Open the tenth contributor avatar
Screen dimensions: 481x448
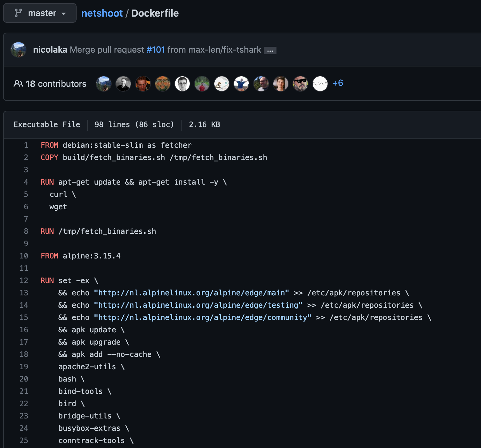281,84
